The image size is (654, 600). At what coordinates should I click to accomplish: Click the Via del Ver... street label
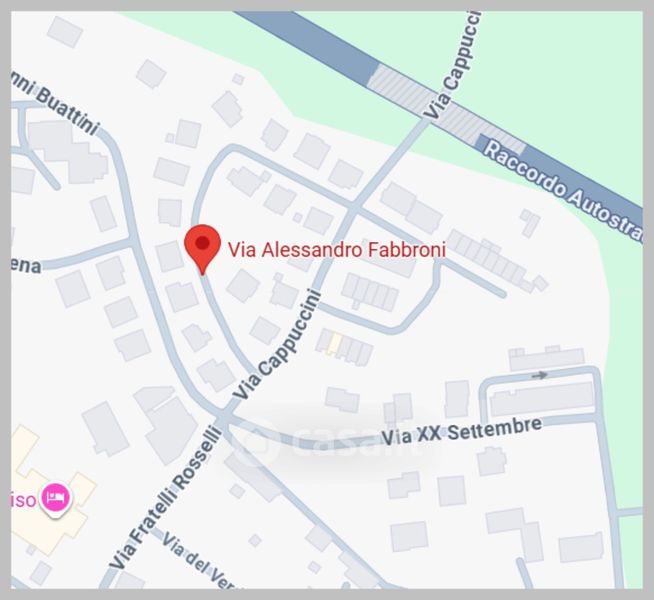(x=197, y=560)
